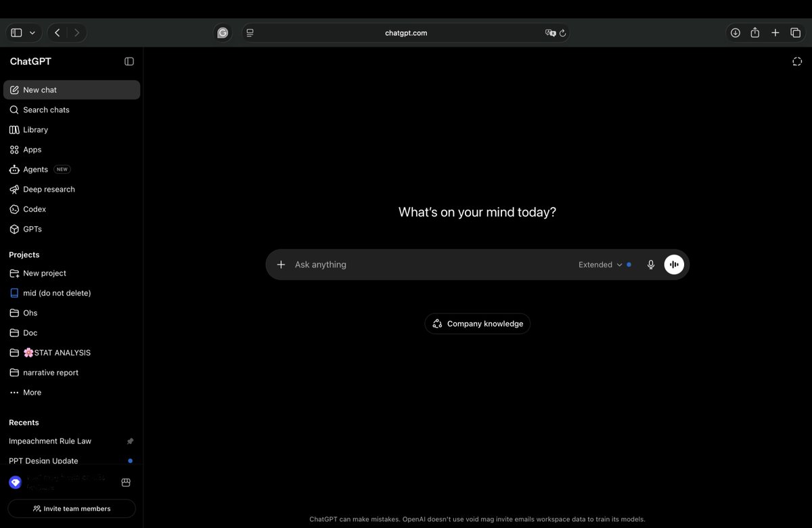This screenshot has height=528, width=812.
Task: Show Safari tab overview icon
Action: click(796, 32)
